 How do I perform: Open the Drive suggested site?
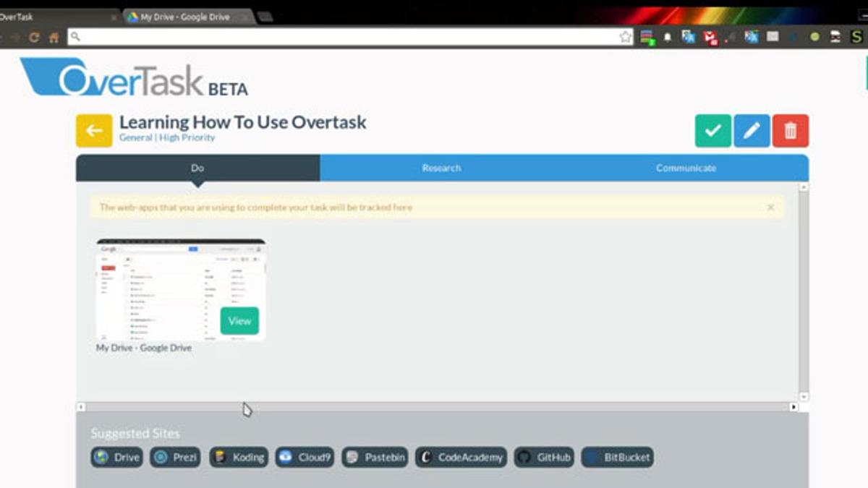(117, 458)
